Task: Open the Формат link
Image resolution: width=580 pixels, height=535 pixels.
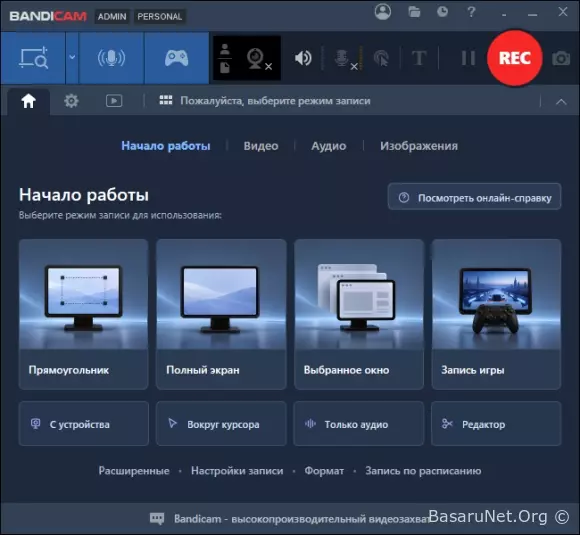Action: pos(324,471)
